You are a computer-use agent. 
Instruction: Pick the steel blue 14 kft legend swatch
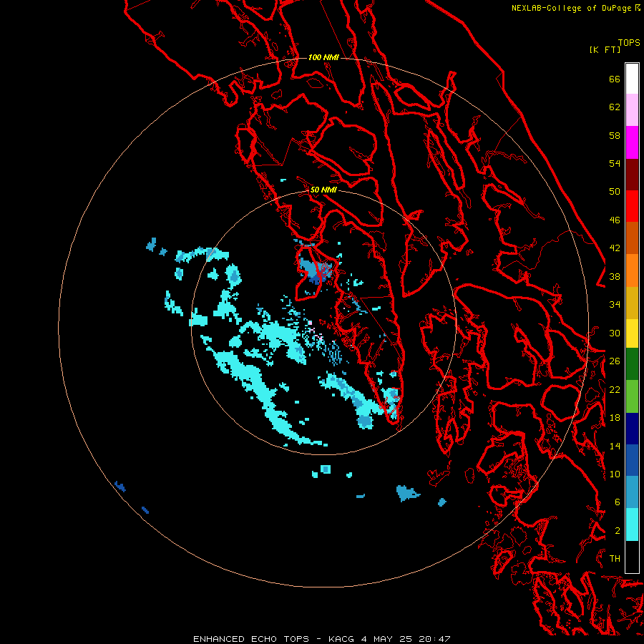632,492
